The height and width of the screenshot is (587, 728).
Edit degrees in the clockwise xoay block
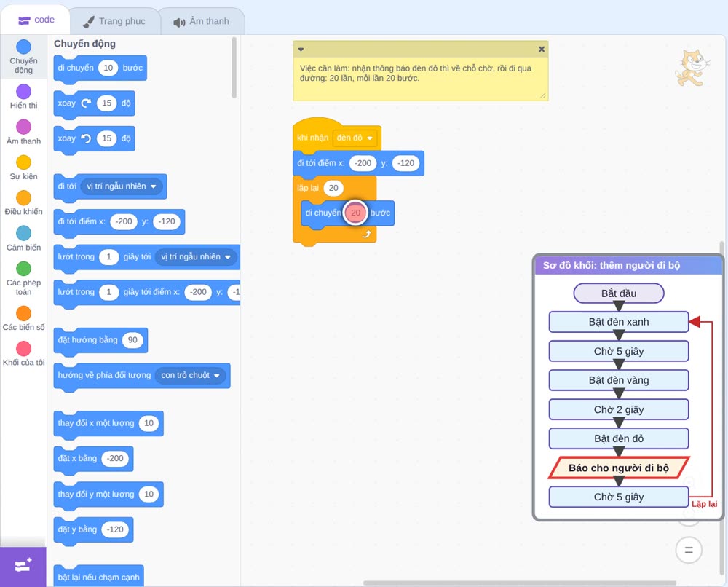pos(107,103)
